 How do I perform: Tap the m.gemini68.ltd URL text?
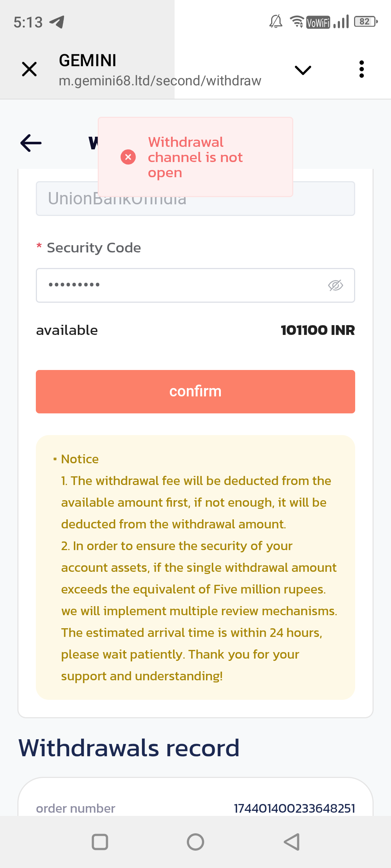(160, 81)
